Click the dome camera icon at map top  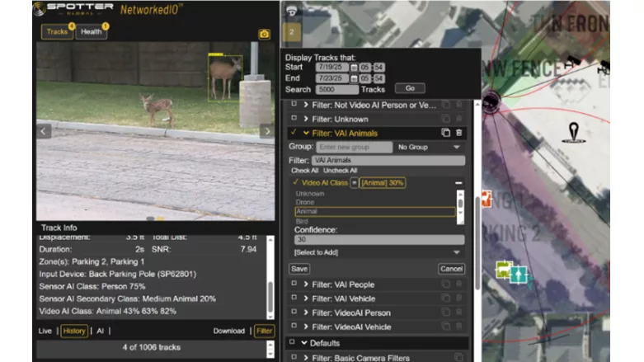coord(292,11)
